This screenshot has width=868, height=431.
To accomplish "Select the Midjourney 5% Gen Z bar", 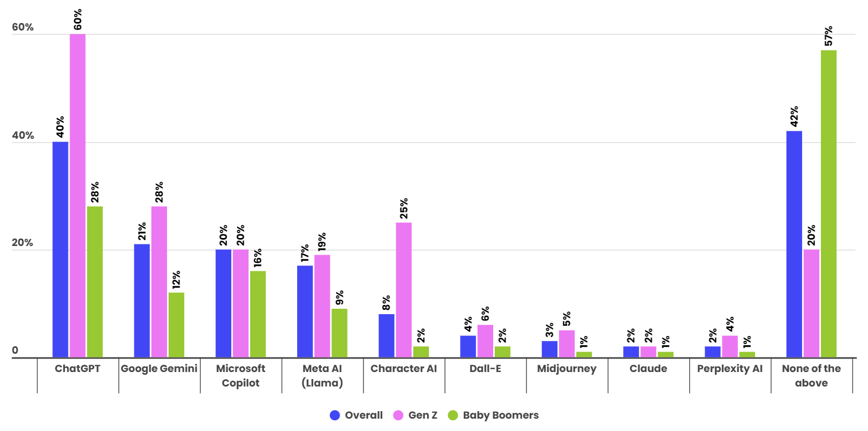I will pos(567,344).
